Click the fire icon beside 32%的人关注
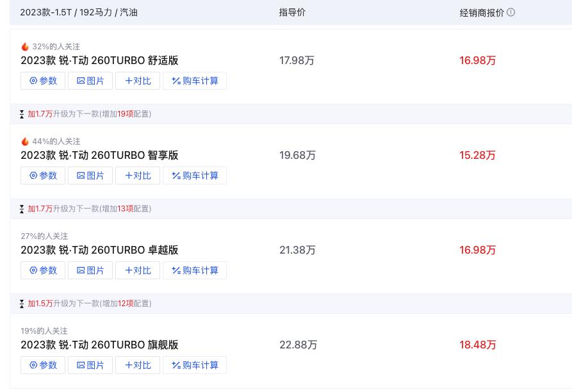 25,46
